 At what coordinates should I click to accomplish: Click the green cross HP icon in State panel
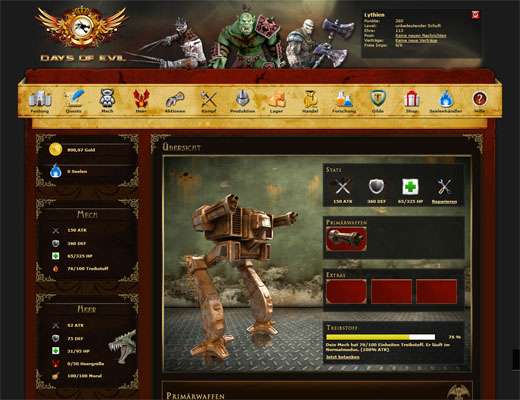coord(410,187)
